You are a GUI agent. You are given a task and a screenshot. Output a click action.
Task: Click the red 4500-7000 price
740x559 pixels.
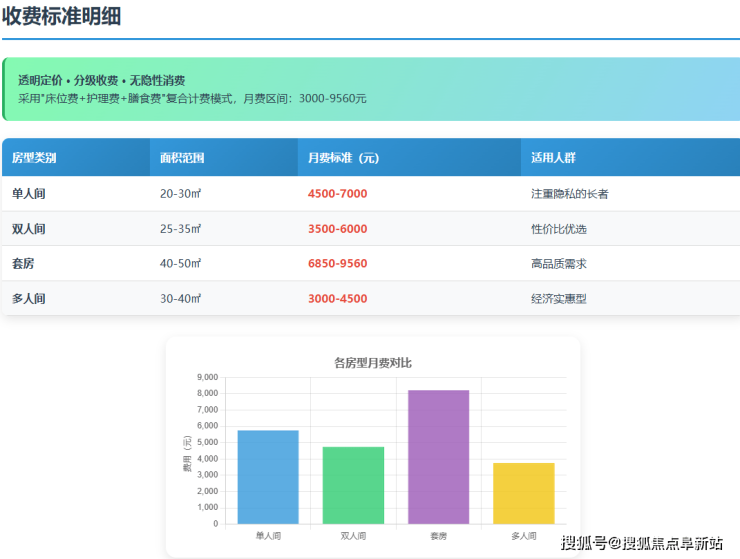[337, 194]
